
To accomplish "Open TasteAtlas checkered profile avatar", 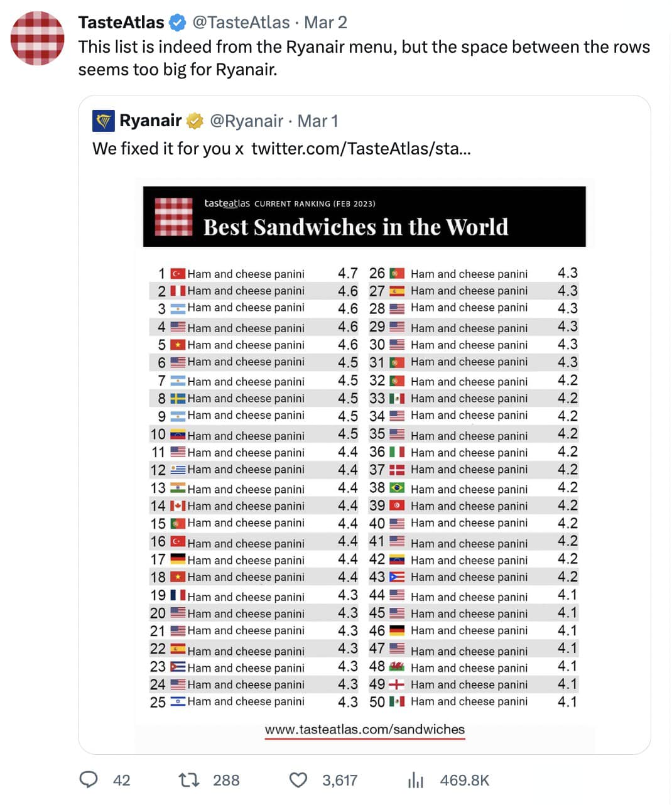I will [x=38, y=38].
